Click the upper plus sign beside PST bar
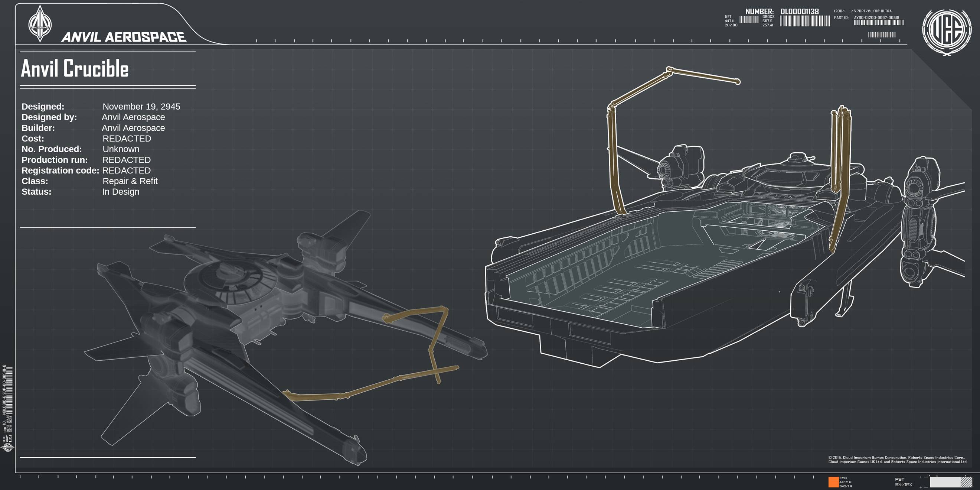Screen dimensions: 980x490 coord(921,477)
